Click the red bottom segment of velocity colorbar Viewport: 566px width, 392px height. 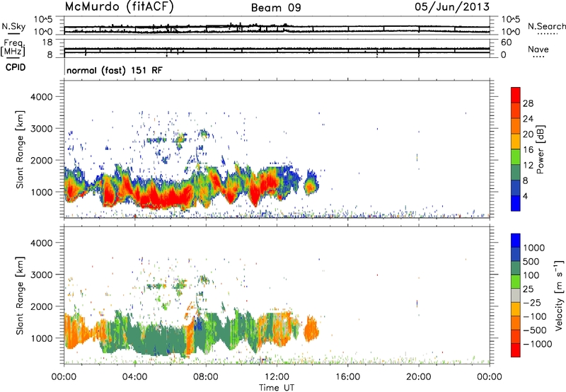516,350
